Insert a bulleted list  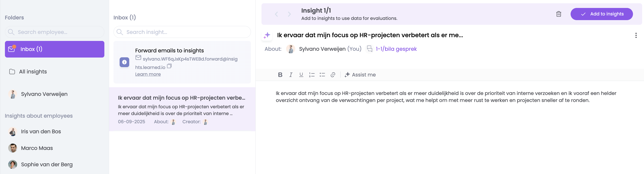[x=322, y=75]
